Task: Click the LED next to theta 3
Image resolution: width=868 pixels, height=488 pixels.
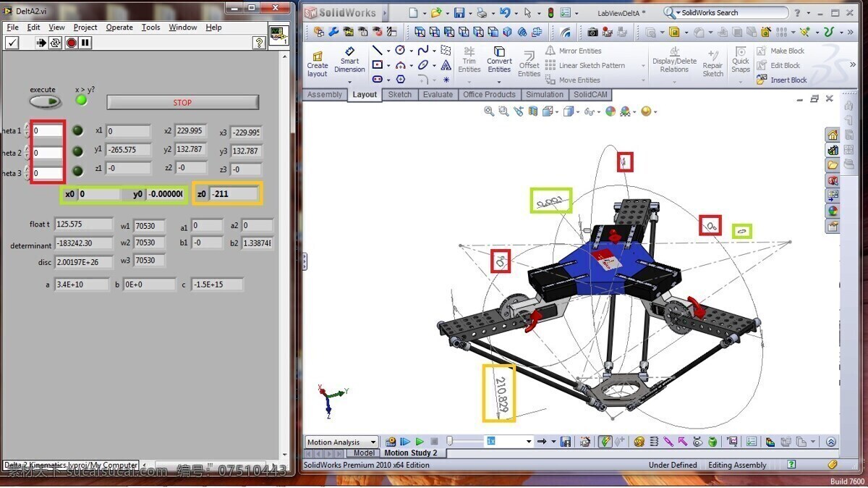Action: 77,172
